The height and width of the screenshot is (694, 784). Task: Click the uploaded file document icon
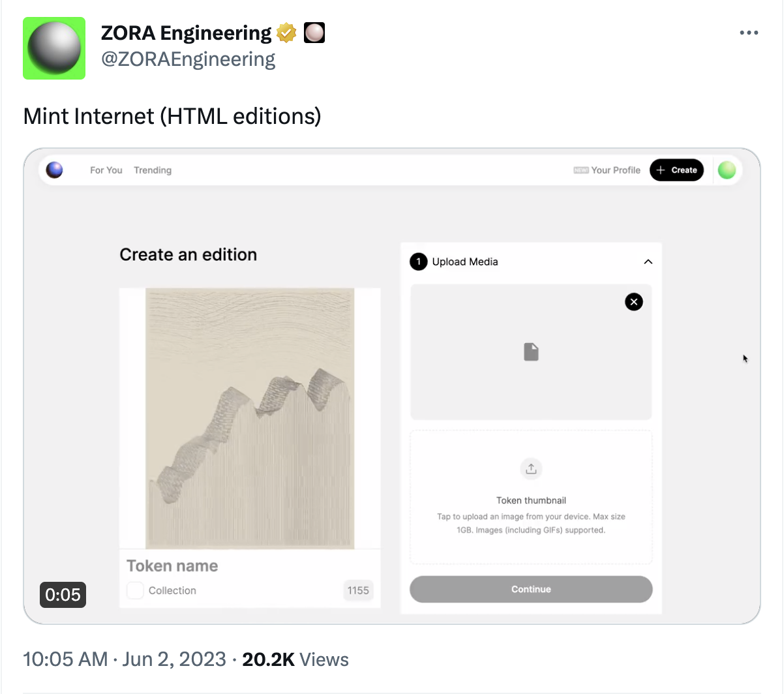(531, 352)
